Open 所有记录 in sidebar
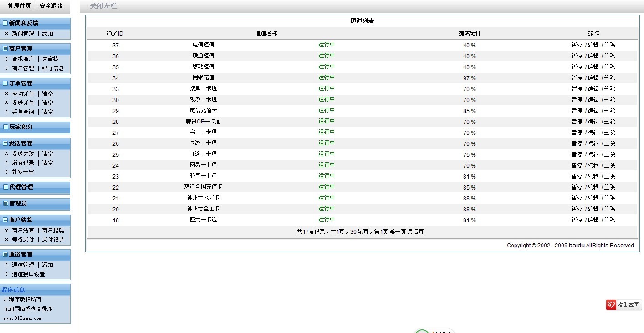Screen dimensions: 644x333 [23, 163]
